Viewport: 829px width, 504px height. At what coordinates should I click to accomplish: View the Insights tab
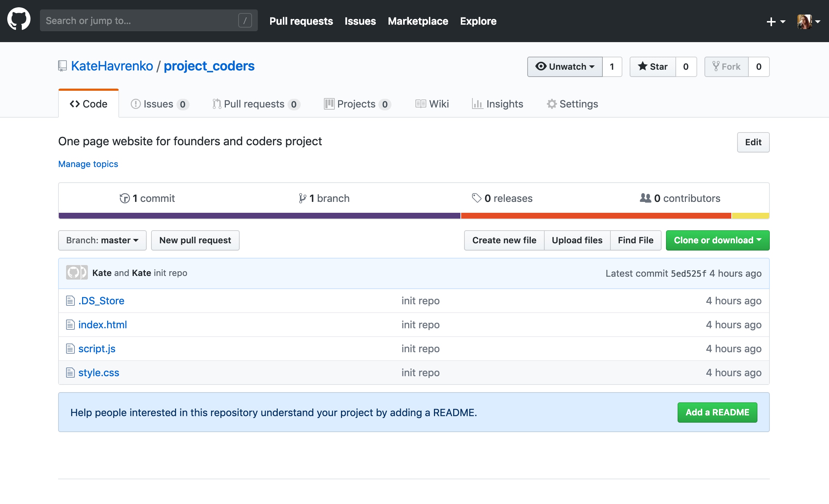tap(497, 104)
